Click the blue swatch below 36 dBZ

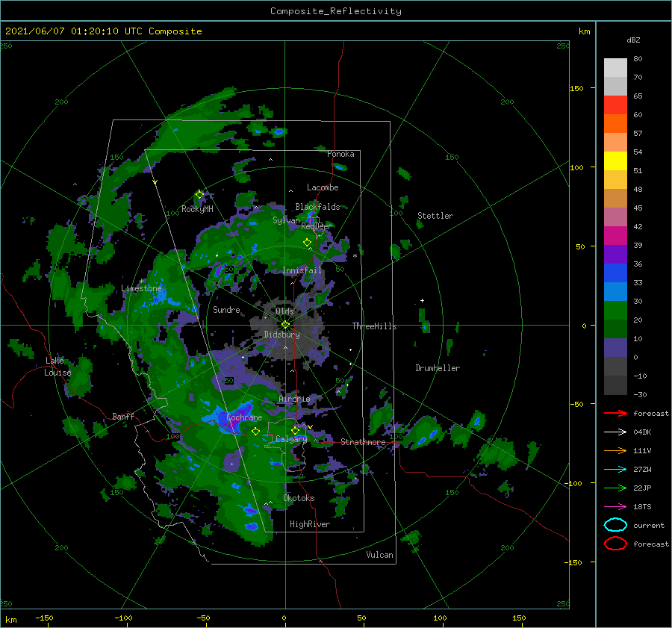[615, 273]
